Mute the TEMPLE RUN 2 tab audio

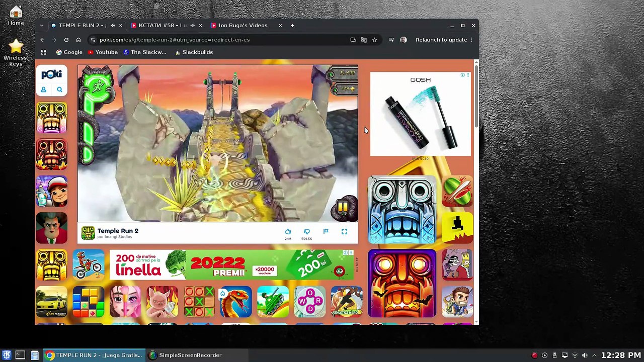[112, 26]
